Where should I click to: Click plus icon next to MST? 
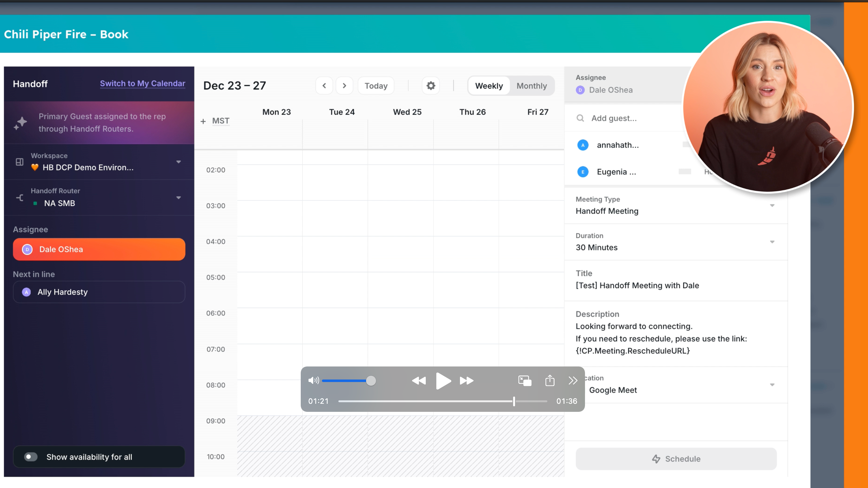tap(203, 121)
